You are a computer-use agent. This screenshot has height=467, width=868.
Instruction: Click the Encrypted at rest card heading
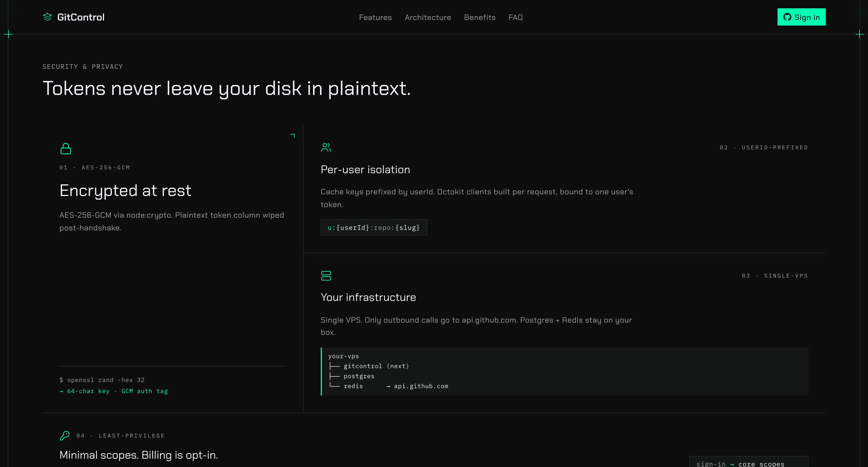click(x=125, y=190)
